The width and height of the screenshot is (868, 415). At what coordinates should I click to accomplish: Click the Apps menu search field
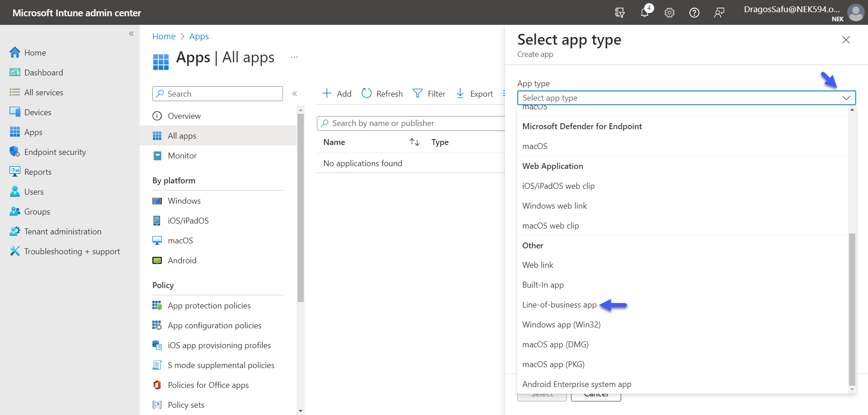pyautogui.click(x=217, y=93)
